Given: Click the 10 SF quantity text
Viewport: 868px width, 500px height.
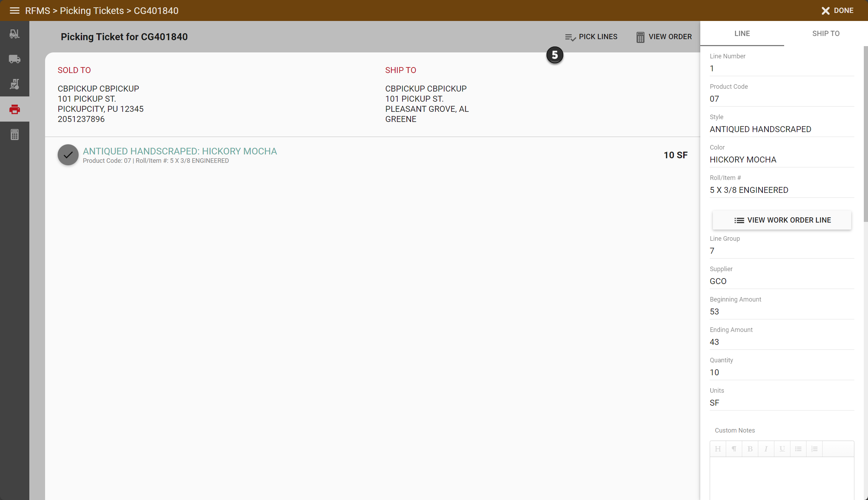Looking at the screenshot, I should (675, 155).
